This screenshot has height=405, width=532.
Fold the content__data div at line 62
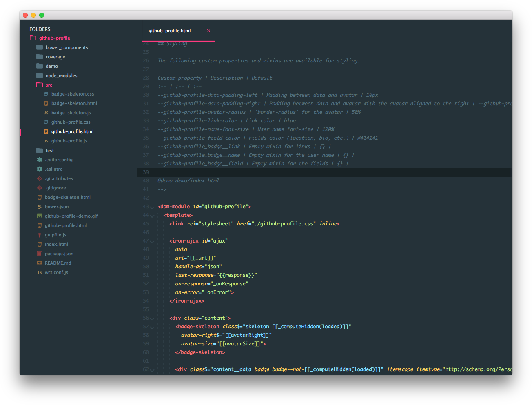tap(152, 370)
